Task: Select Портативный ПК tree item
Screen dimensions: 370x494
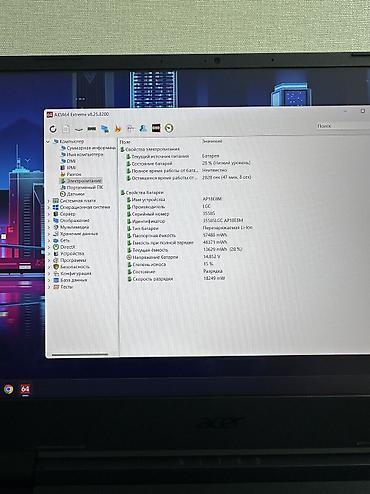Action: point(82,187)
